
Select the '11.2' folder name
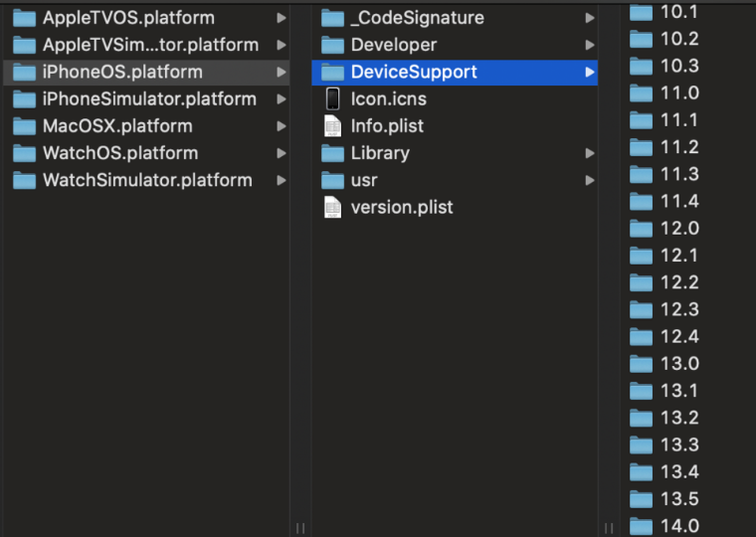click(x=679, y=147)
